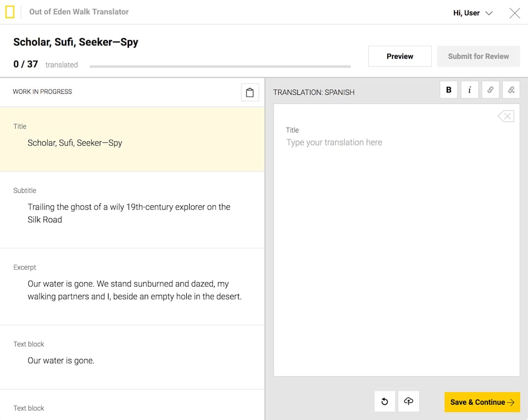Screen dimensions: 528x420
Task: Close the translator with X icon
Action: (x=514, y=13)
